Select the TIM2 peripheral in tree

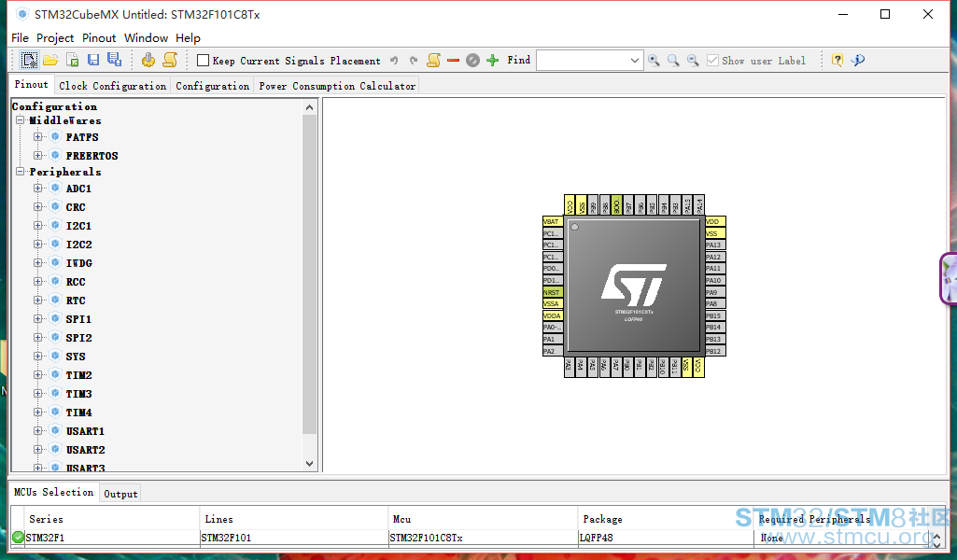tap(78, 375)
